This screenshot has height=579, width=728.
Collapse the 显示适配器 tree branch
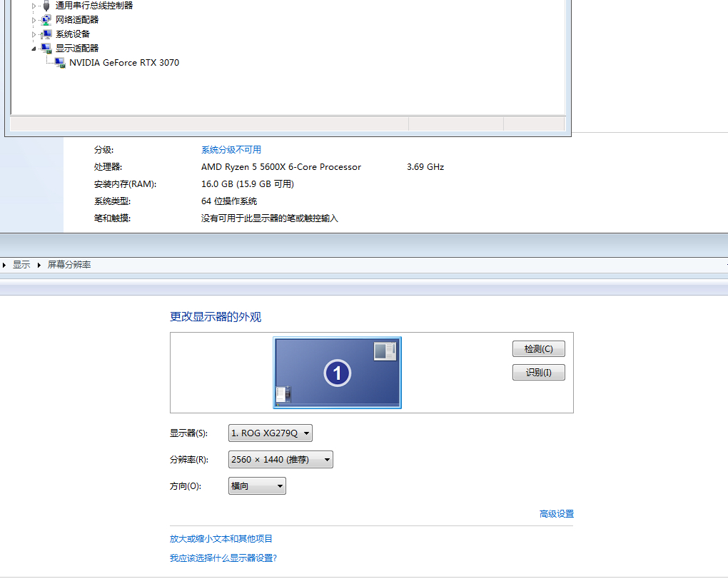coord(34,48)
